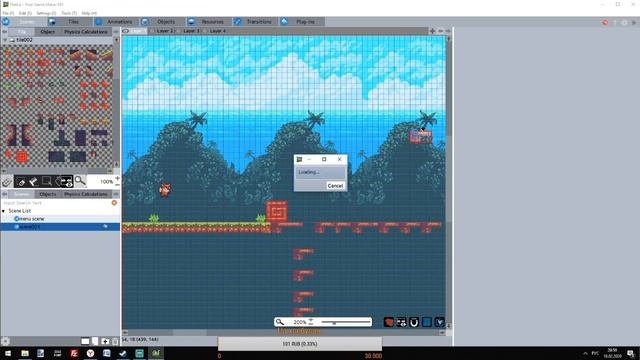
Task: Select the pencil draw tool
Action: pyautogui.click(x=7, y=182)
